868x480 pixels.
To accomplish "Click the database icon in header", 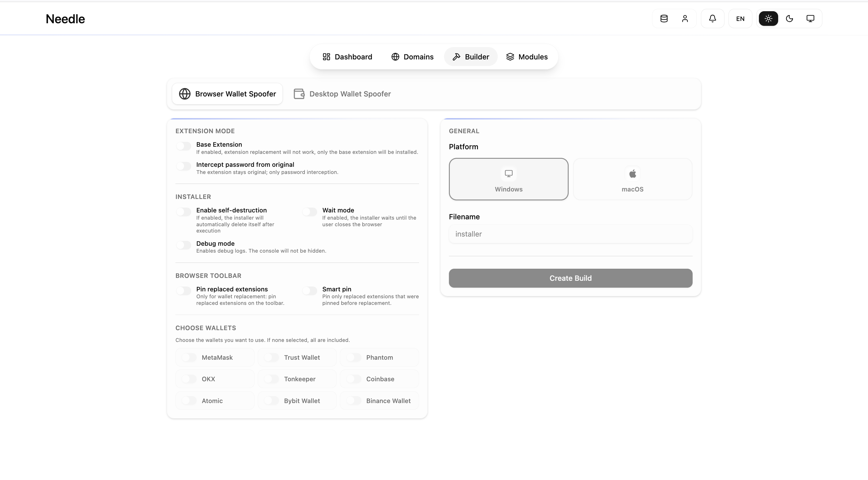I will tap(664, 19).
